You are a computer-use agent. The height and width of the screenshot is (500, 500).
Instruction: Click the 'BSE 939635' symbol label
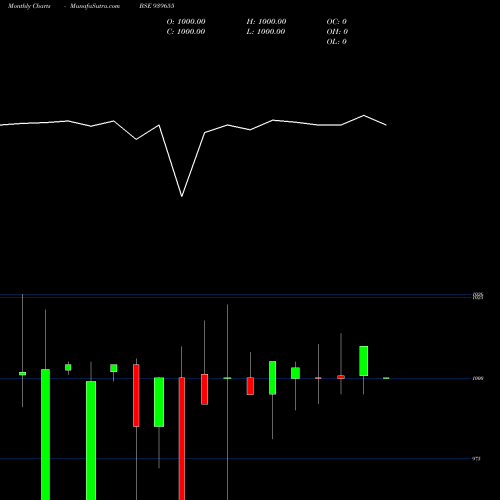pos(157,6)
